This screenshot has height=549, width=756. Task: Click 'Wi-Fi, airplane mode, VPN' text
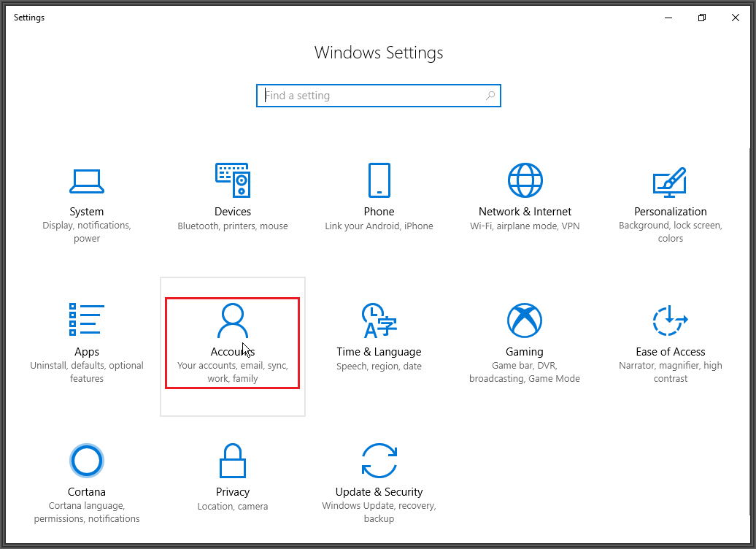[x=525, y=226]
